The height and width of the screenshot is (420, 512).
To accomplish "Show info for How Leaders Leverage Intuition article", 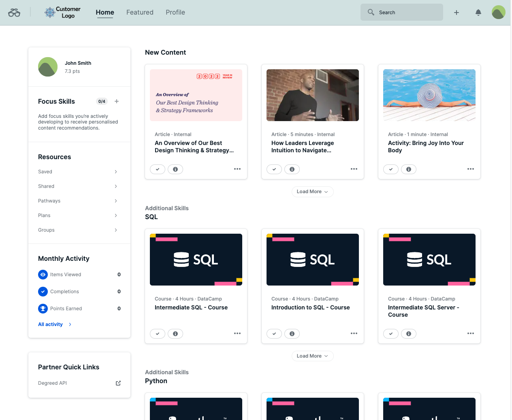I will click(x=292, y=169).
